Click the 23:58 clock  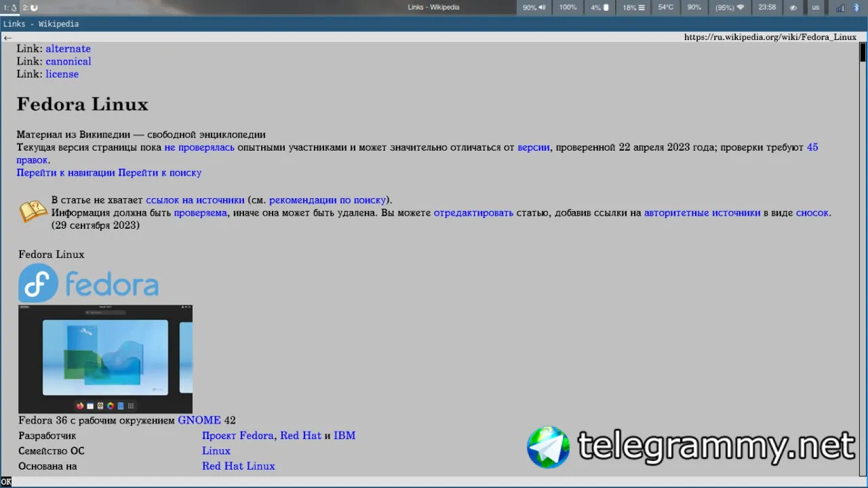point(767,7)
